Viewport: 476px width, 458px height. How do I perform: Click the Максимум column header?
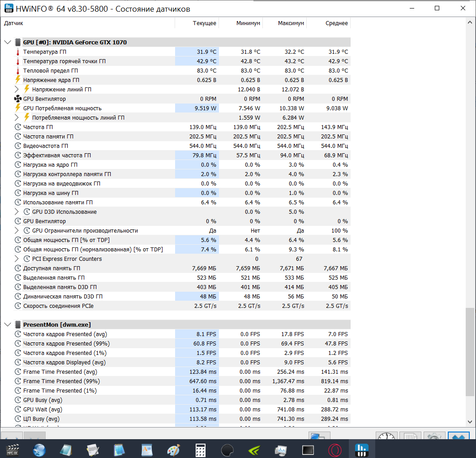click(285, 23)
